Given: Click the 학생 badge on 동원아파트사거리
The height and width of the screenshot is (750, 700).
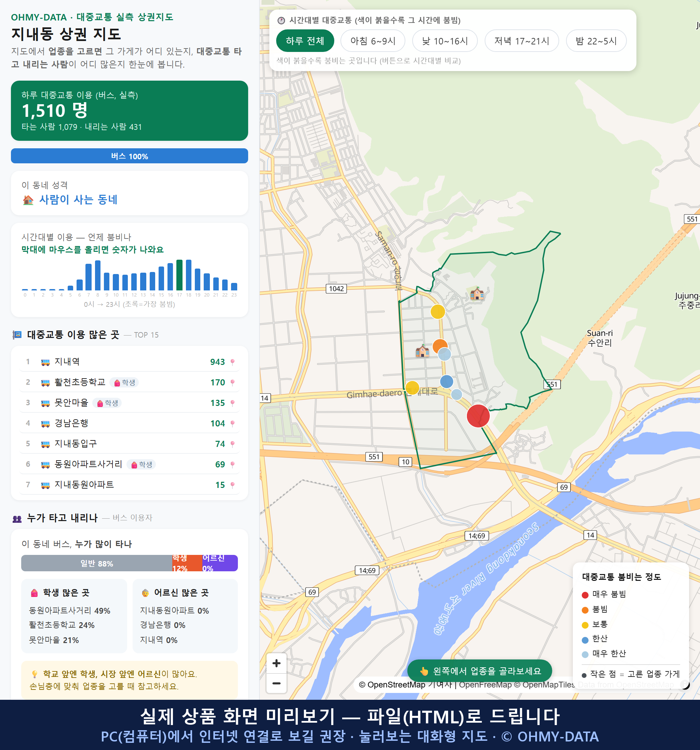Looking at the screenshot, I should point(142,464).
